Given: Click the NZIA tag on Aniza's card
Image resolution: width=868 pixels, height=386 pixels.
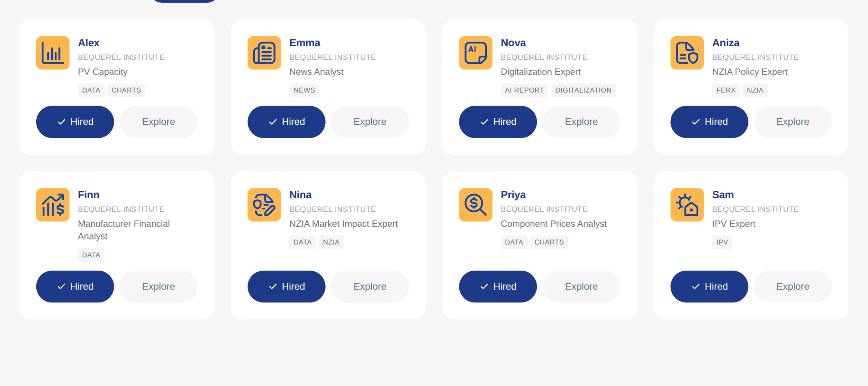Looking at the screenshot, I should [x=755, y=90].
